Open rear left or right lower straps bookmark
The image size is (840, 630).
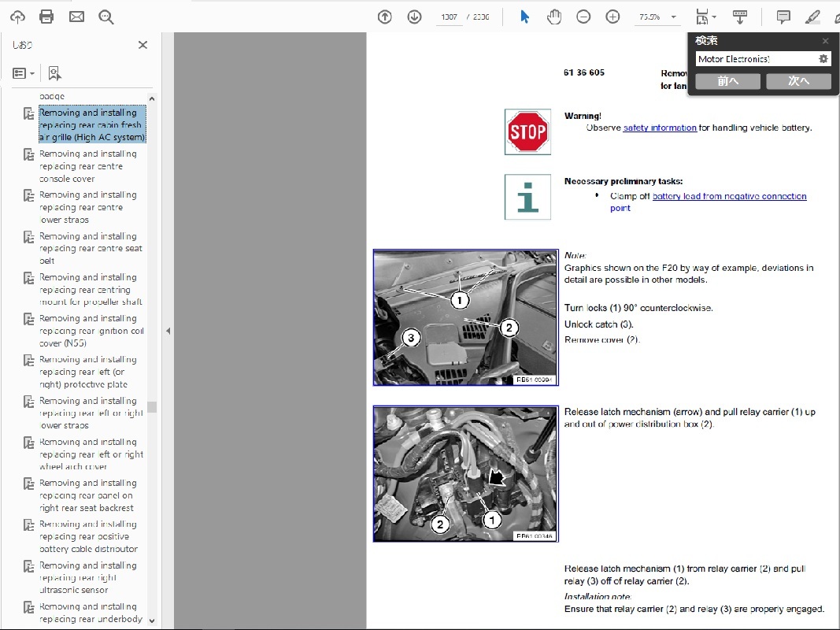[91, 413]
